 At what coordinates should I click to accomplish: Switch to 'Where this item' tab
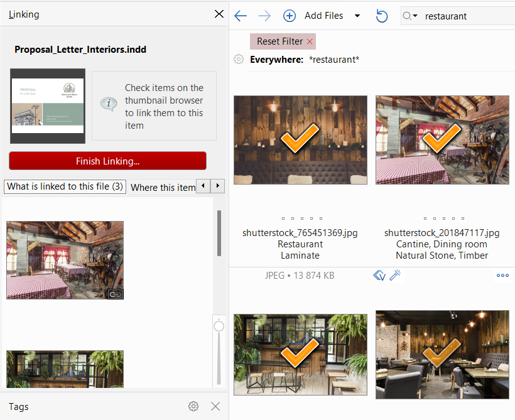(x=163, y=187)
